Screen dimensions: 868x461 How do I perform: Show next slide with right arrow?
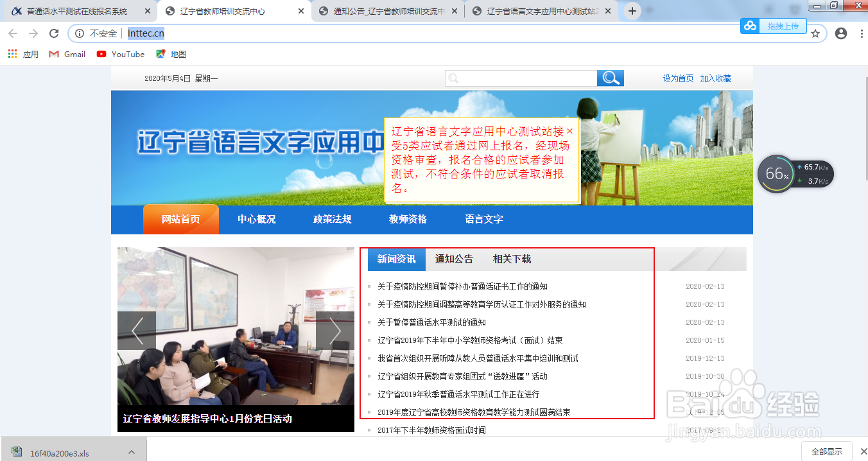click(335, 331)
